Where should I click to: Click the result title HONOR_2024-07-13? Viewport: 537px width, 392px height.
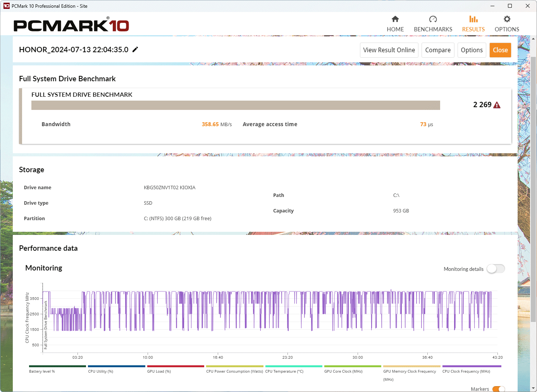[74, 50]
